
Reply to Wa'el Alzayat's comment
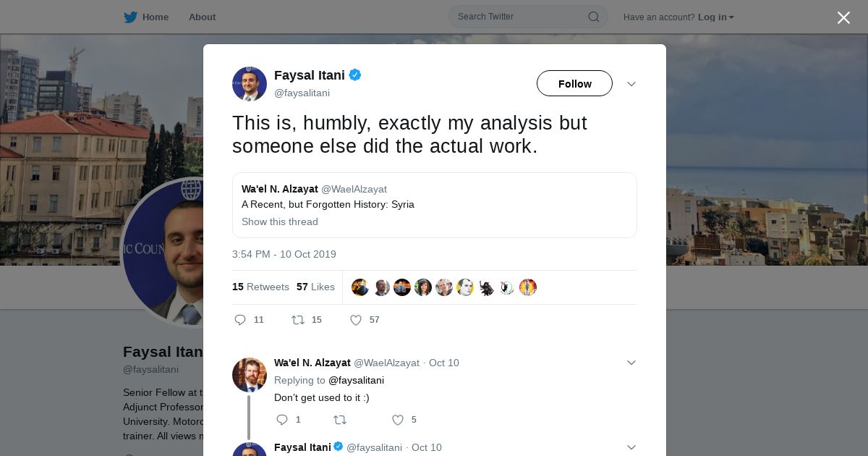282,420
